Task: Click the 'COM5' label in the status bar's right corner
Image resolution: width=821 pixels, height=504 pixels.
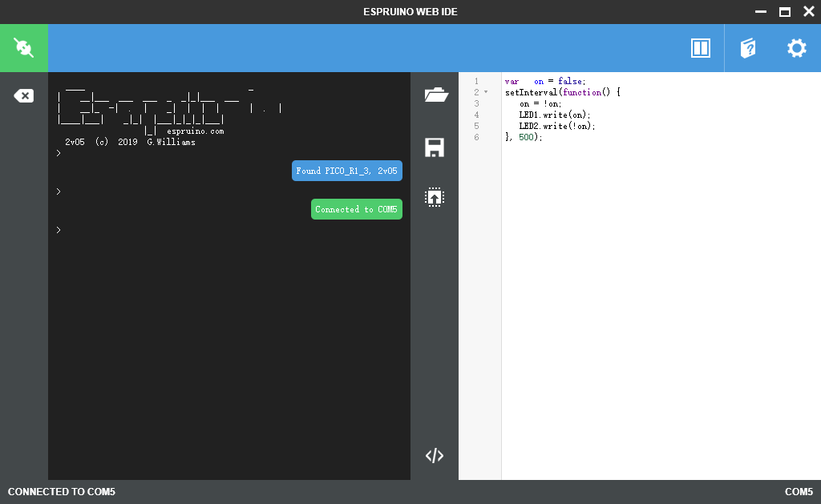Action: pyautogui.click(x=799, y=492)
